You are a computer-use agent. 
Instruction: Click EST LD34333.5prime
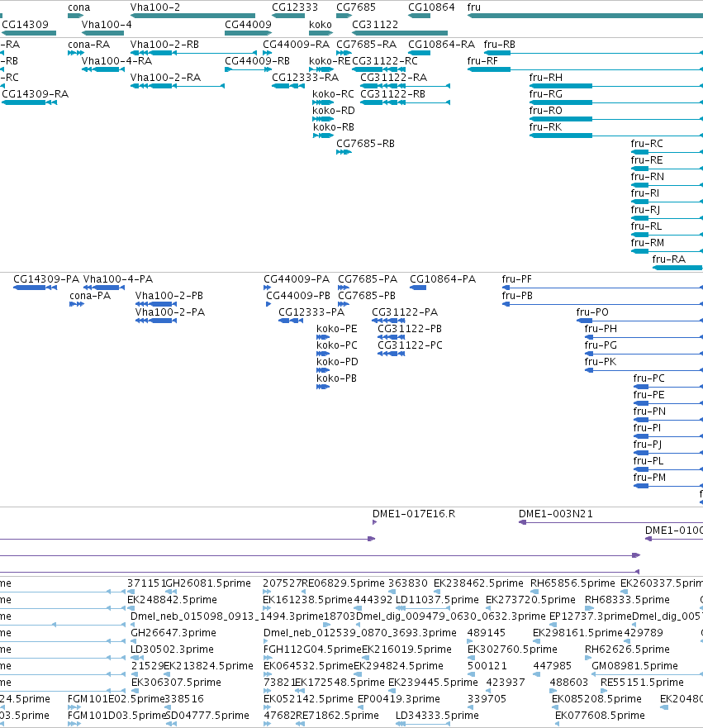coord(422,724)
